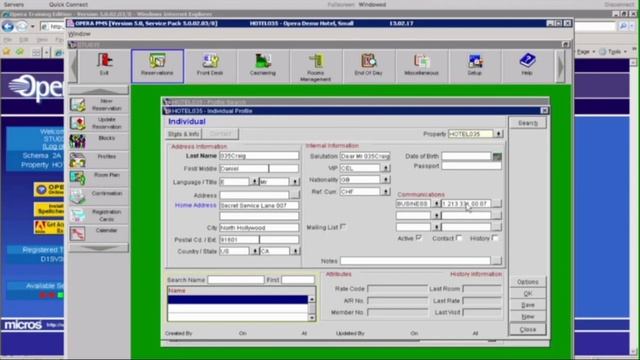Open the Window menu
Screen dimensions: 640x360
[80, 34]
